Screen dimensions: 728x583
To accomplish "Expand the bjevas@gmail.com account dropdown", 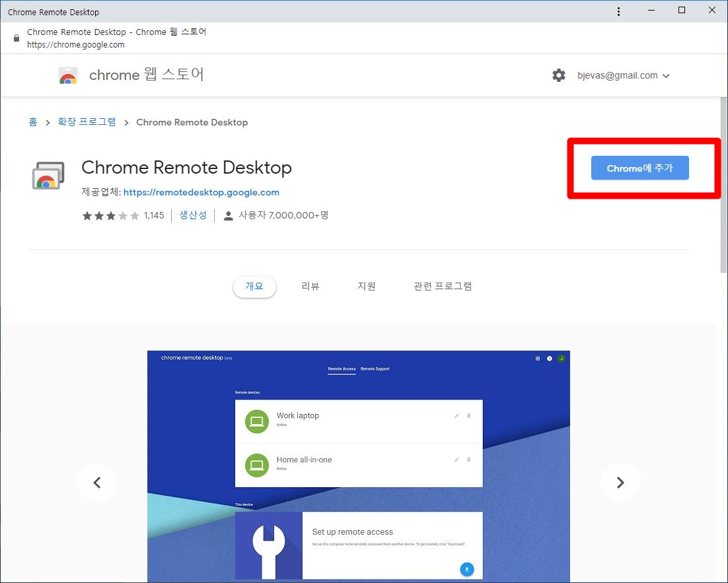I will (x=623, y=76).
